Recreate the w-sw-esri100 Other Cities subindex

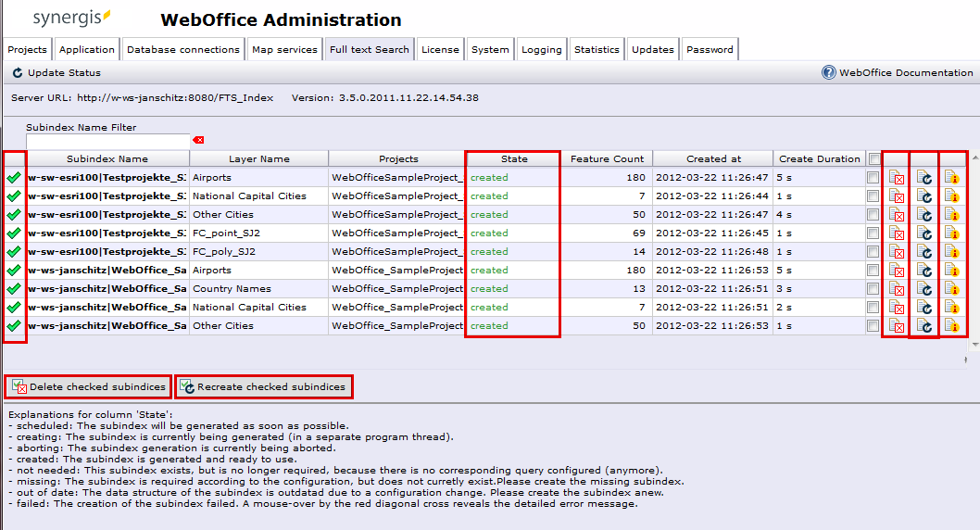tap(923, 215)
